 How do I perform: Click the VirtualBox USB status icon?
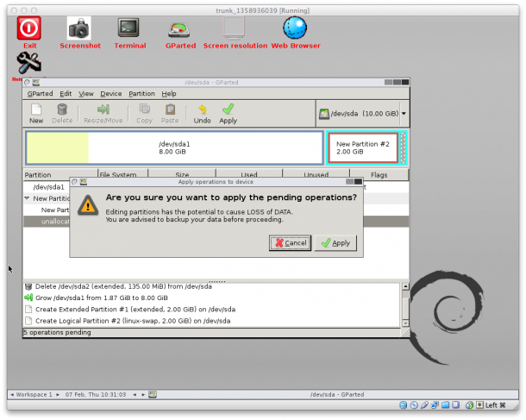(x=425, y=405)
